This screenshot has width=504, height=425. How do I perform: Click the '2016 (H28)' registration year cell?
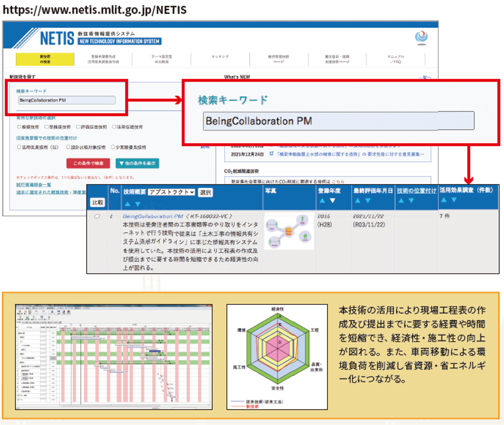(x=325, y=220)
